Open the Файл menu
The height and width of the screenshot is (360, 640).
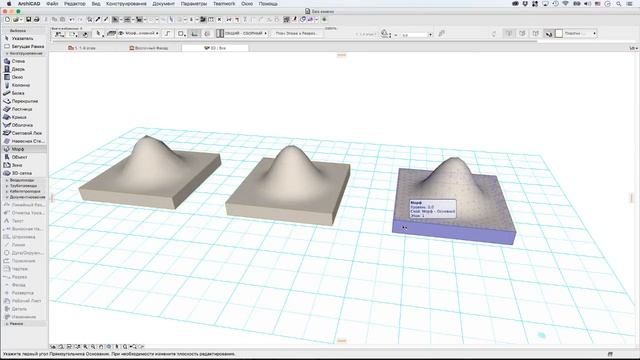tap(52, 4)
